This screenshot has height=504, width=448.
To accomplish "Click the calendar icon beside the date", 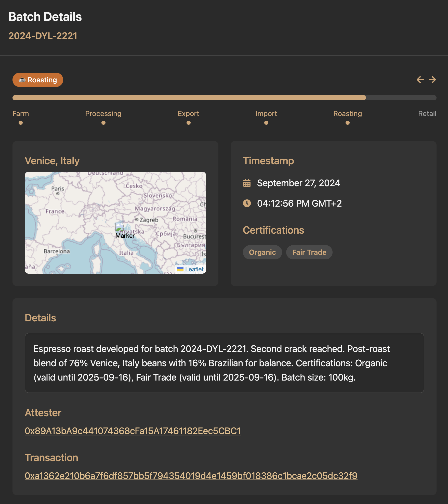I will coord(247,183).
